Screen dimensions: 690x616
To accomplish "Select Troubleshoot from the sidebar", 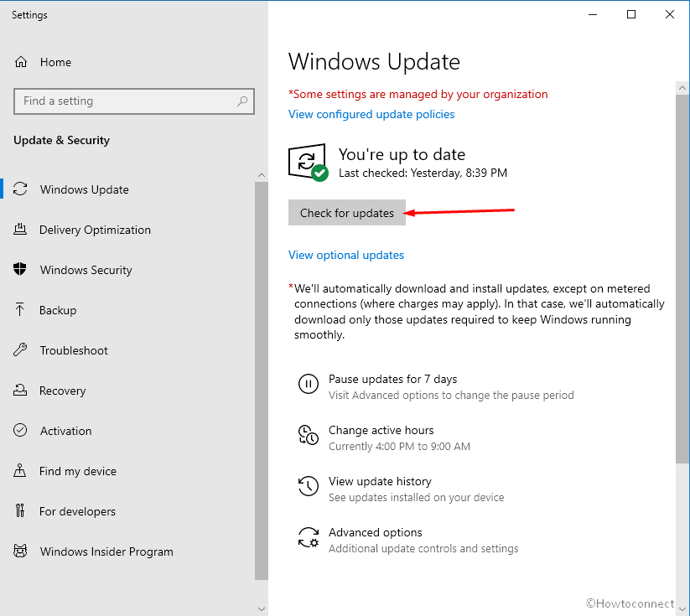I will [127, 350].
